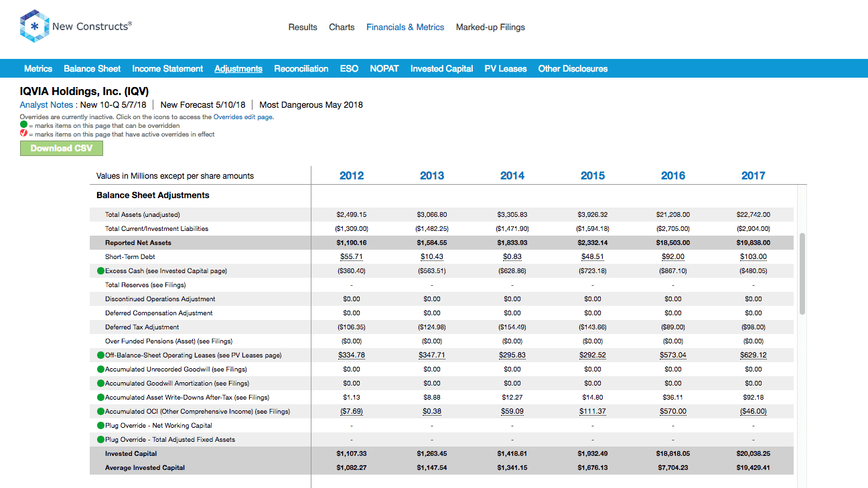This screenshot has width=868, height=488.
Task: Open the Analyst Notes link
Action: (x=46, y=104)
